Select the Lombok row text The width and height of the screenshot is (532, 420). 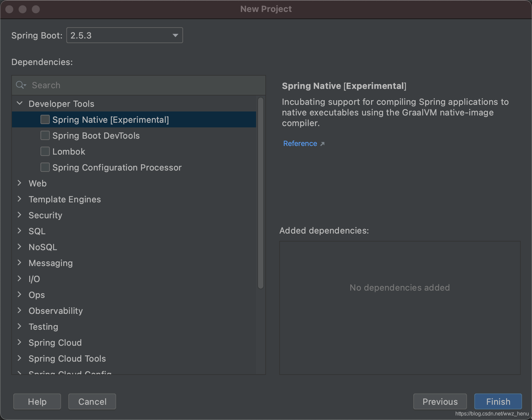pos(69,152)
